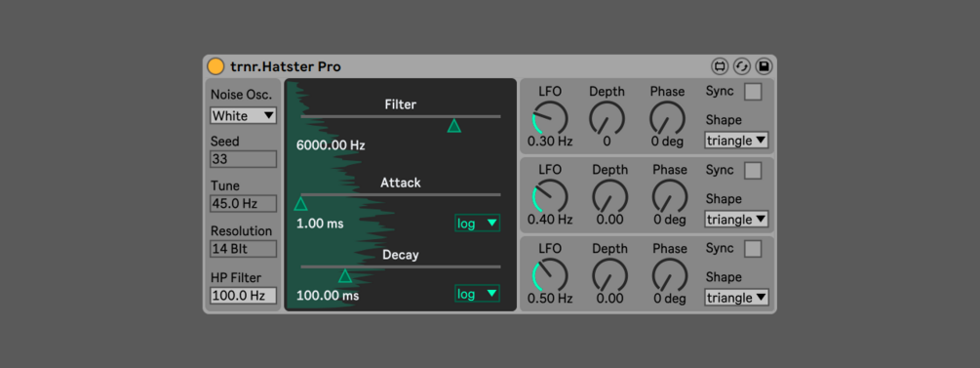Click the LFO knob at 0.50 Hz
Screen dimensions: 980x368
coord(550,274)
